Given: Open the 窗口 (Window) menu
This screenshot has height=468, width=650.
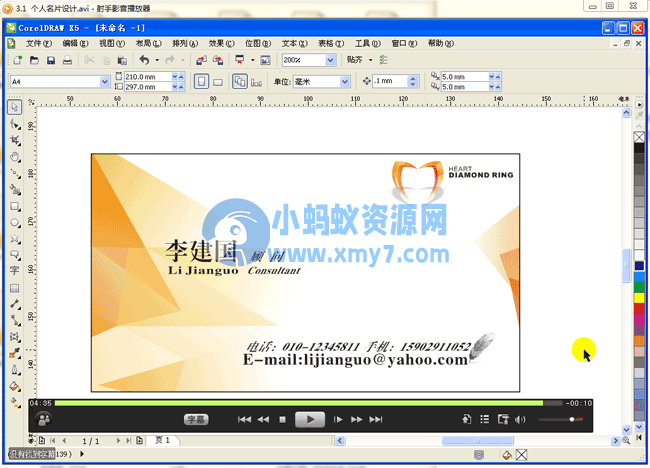Looking at the screenshot, I should pos(404,43).
